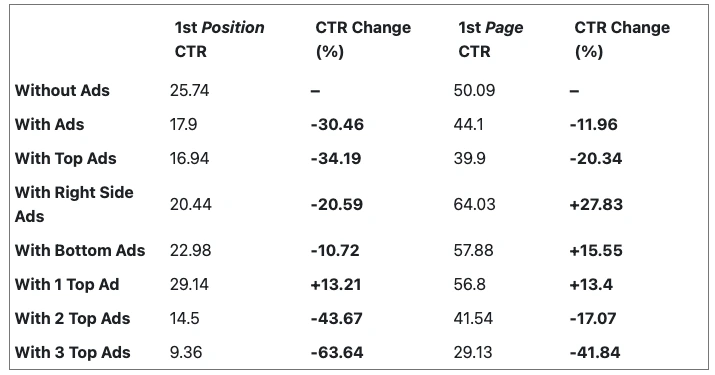Click the 'With 1 Top Ad' label

click(67, 285)
